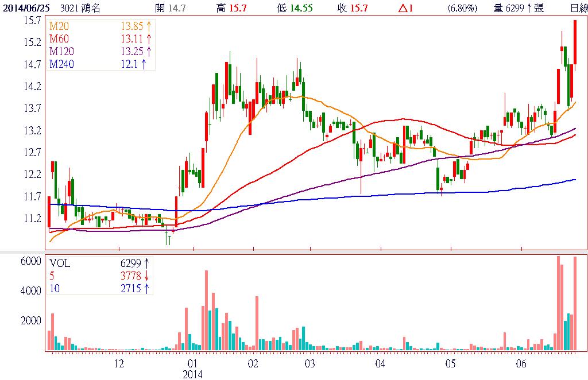The height and width of the screenshot is (380, 588).
Task: Click the up arrow next to M240 value
Action: tap(144, 64)
